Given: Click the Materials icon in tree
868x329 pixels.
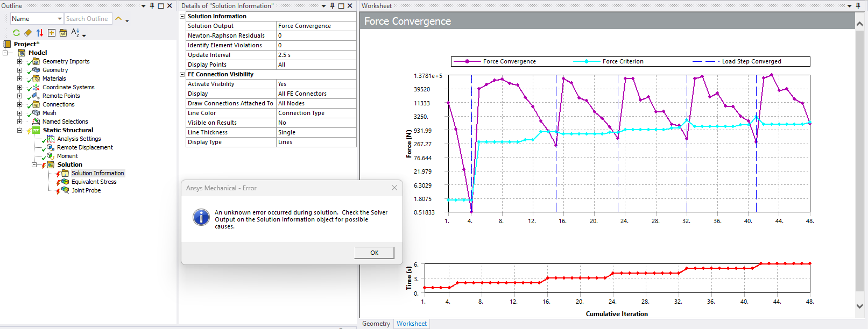Looking at the screenshot, I should pyautogui.click(x=36, y=78).
